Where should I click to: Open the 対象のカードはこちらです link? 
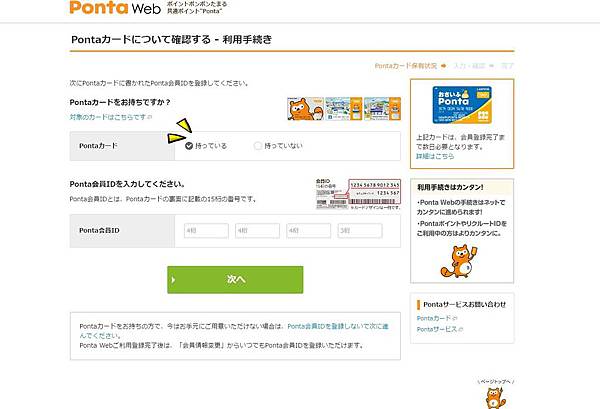[x=108, y=117]
